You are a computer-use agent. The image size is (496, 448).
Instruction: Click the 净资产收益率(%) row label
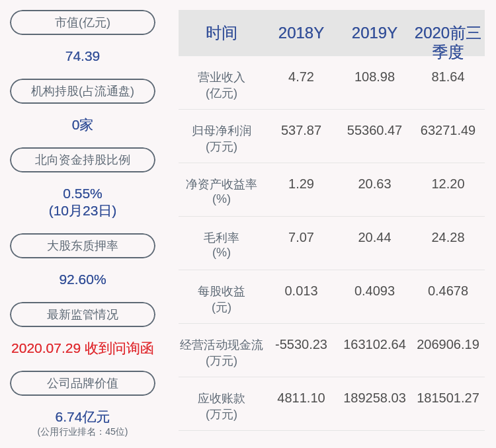[x=222, y=192]
